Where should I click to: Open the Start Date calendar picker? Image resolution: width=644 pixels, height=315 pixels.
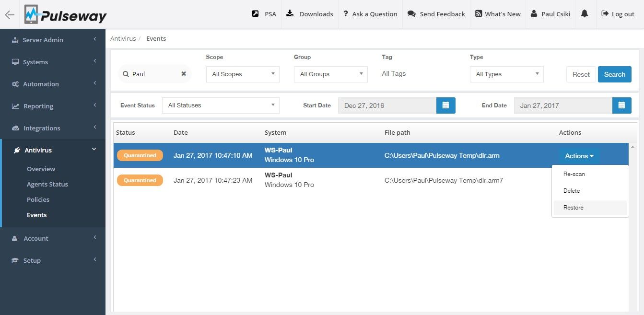(445, 105)
